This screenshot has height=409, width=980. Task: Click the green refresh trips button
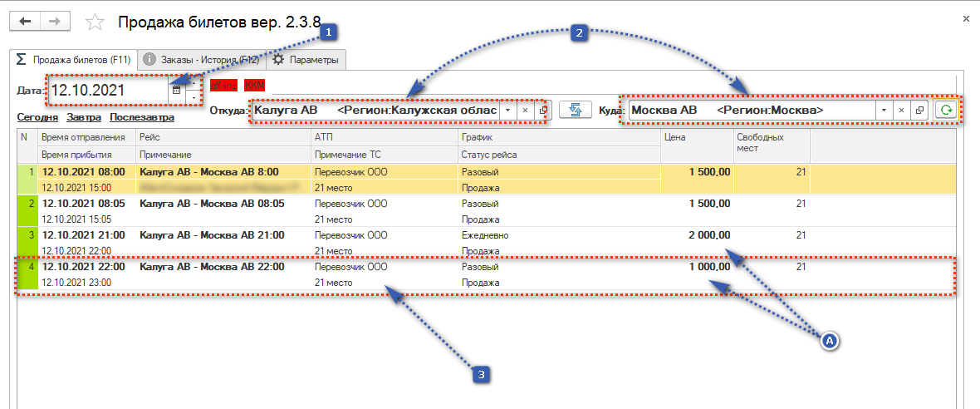point(945,110)
